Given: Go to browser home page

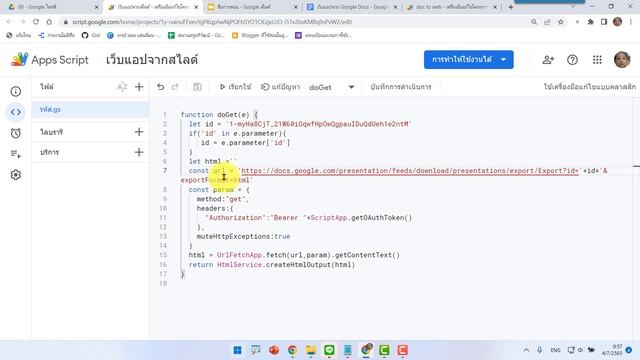Looking at the screenshot, I should point(49,22).
